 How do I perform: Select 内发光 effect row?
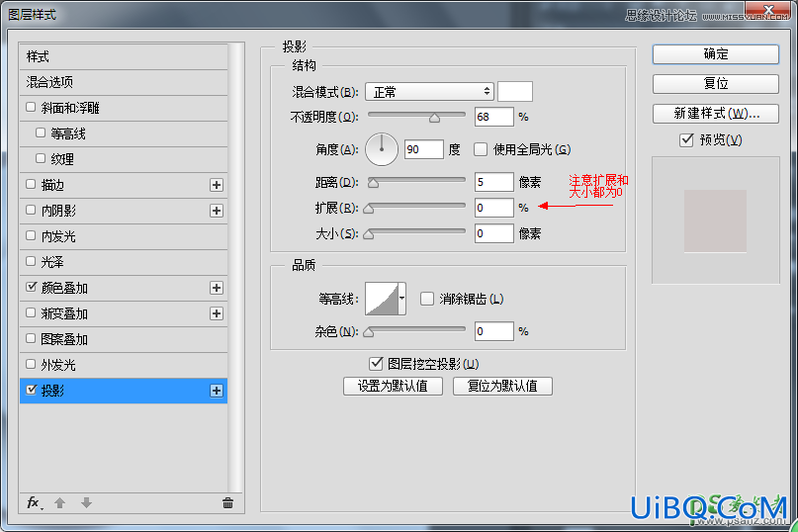[x=124, y=236]
